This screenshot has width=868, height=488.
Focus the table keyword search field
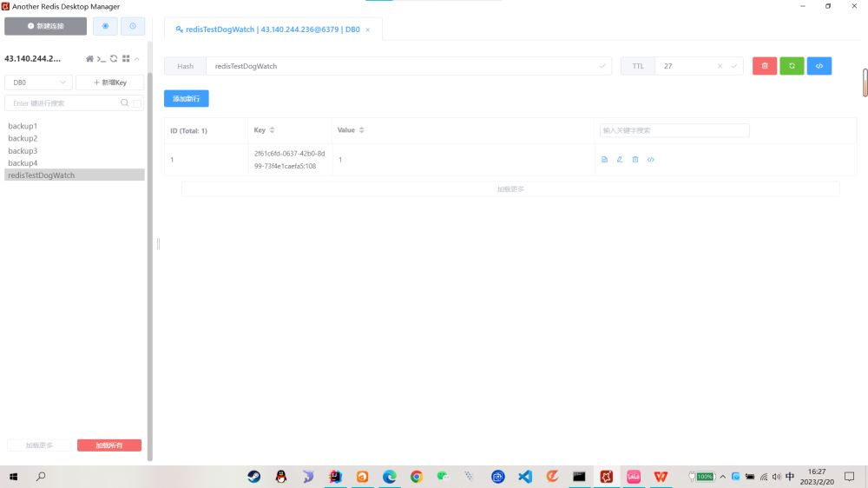click(674, 131)
